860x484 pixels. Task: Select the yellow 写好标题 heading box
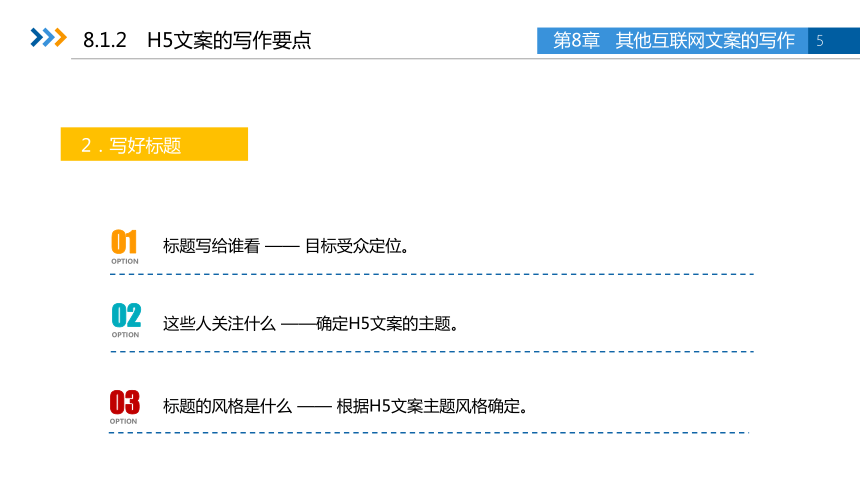[x=154, y=144]
